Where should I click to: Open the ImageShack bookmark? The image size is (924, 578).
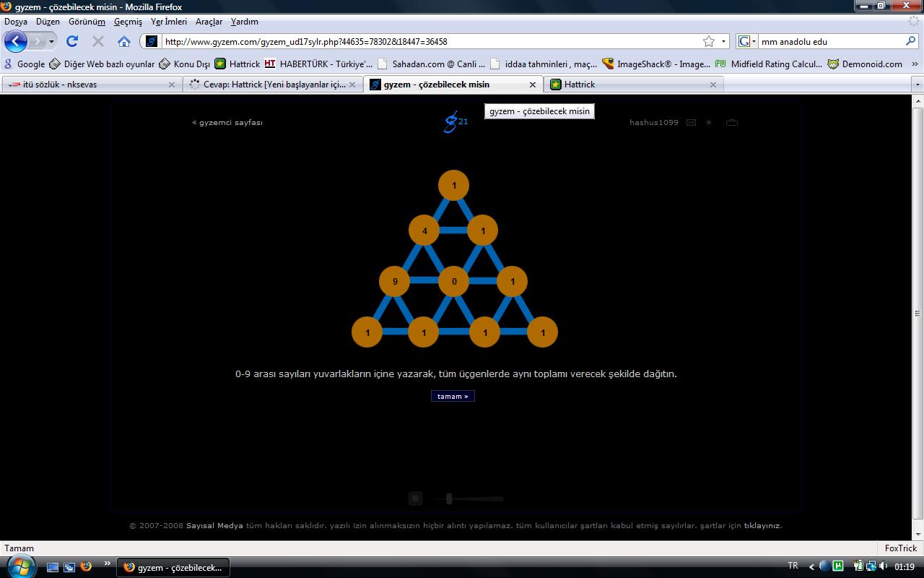click(656, 64)
